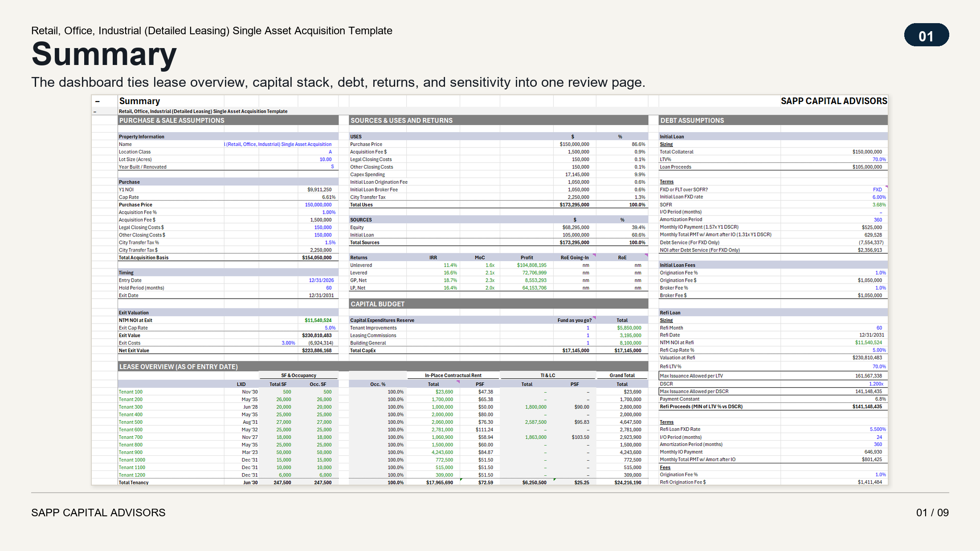
Task: Select the Refi DSCR value 1.200x
Action: coord(876,384)
